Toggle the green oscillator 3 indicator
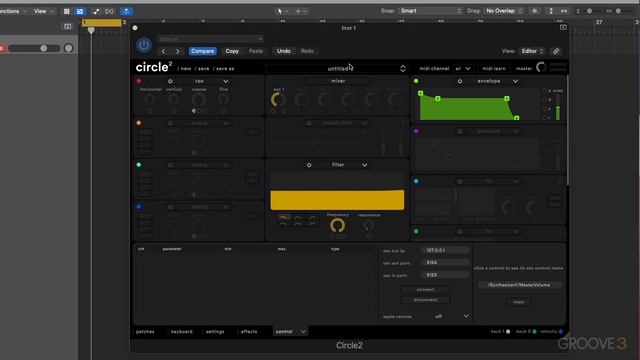This screenshot has height=360, width=640. pos(139,165)
